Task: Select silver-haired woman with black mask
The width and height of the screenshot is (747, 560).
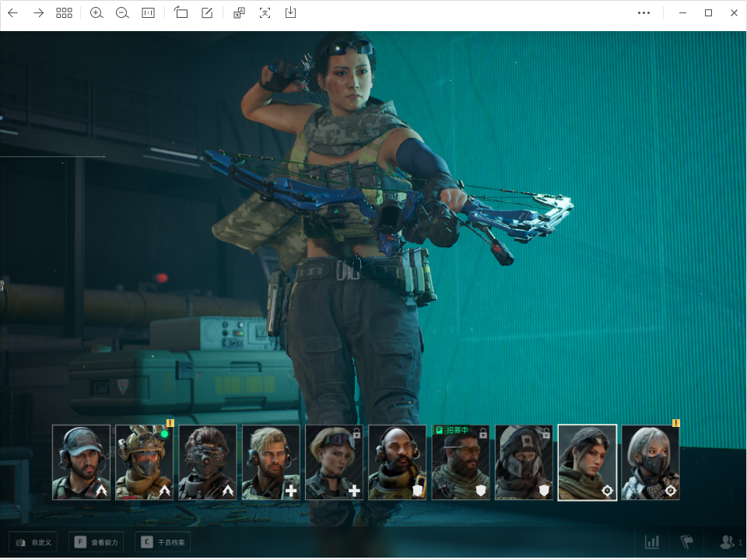Action: [651, 462]
